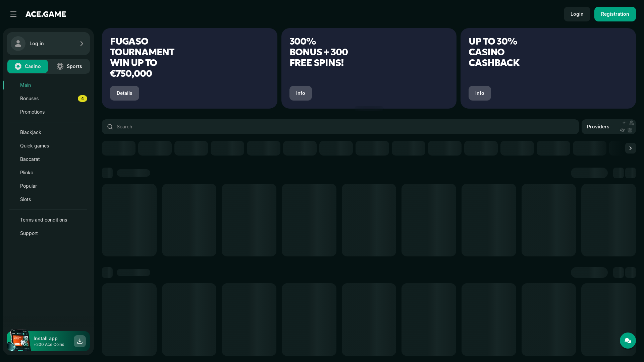Click the ACE.GAME logo
Screen dimensions: 644x362
click(46, 14)
